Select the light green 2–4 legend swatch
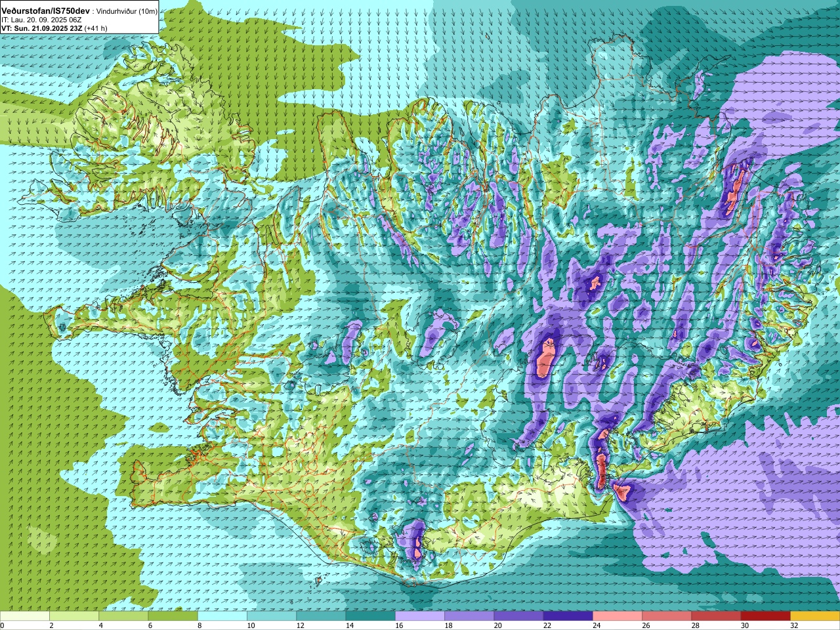The image size is (840, 630). pos(74,616)
